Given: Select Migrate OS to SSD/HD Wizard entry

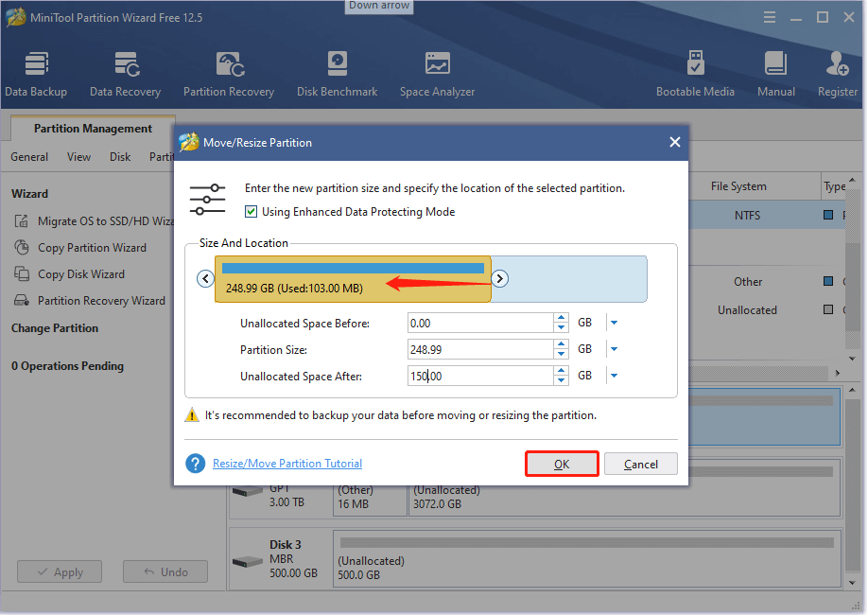Looking at the screenshot, I should (x=105, y=221).
